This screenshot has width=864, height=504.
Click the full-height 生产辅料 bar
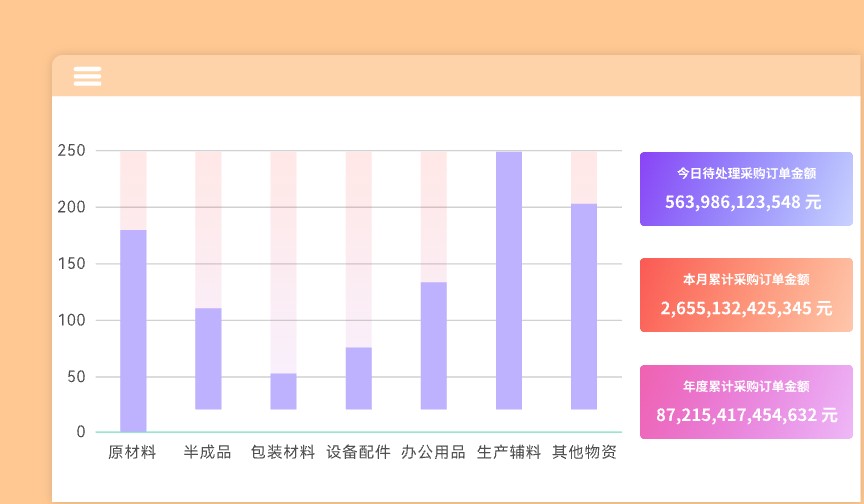508,280
